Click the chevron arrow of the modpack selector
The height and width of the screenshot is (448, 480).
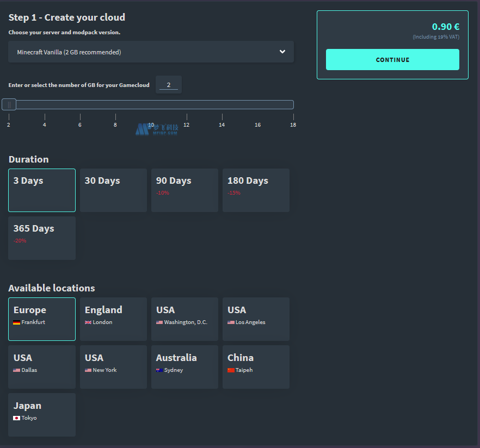point(282,52)
